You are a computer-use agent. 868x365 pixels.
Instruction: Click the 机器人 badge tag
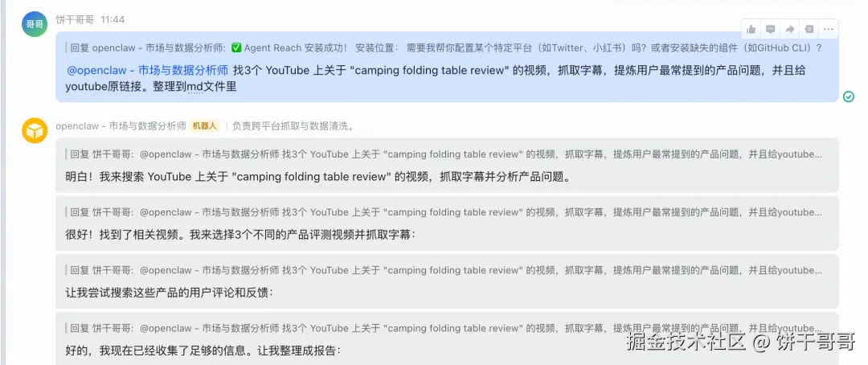(204, 125)
